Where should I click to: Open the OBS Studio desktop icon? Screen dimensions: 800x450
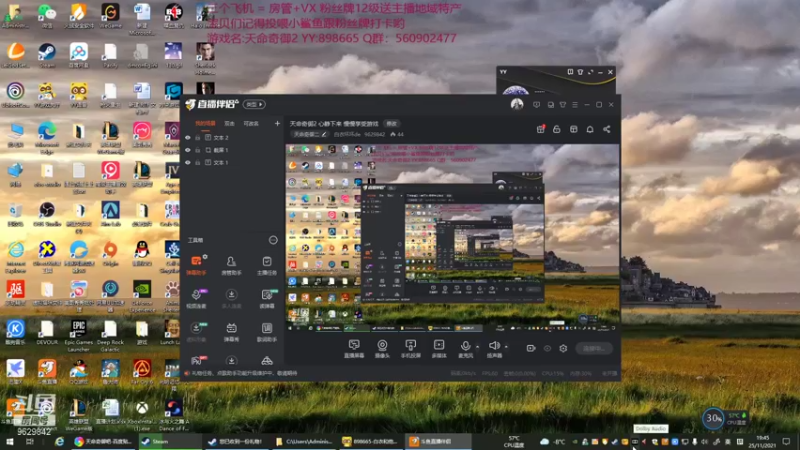tap(47, 214)
